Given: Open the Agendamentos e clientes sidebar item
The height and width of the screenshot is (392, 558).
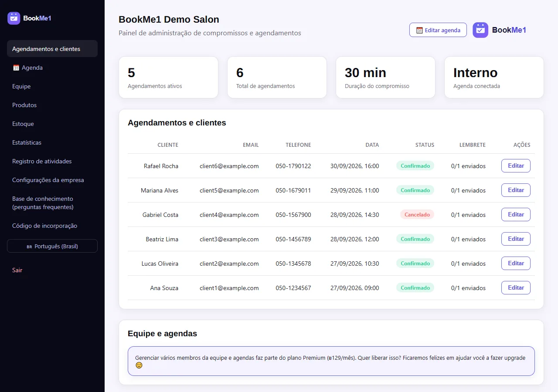Looking at the screenshot, I should (52, 49).
